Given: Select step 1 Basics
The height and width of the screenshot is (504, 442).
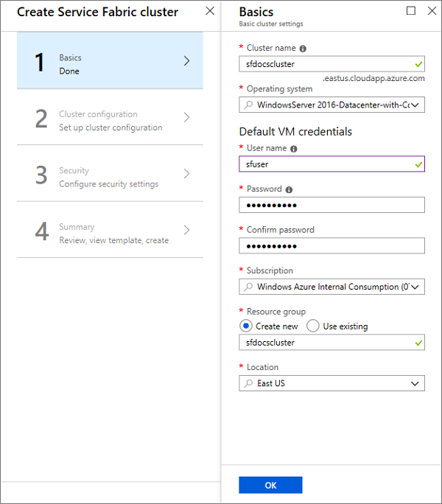Looking at the screenshot, I should [110, 60].
